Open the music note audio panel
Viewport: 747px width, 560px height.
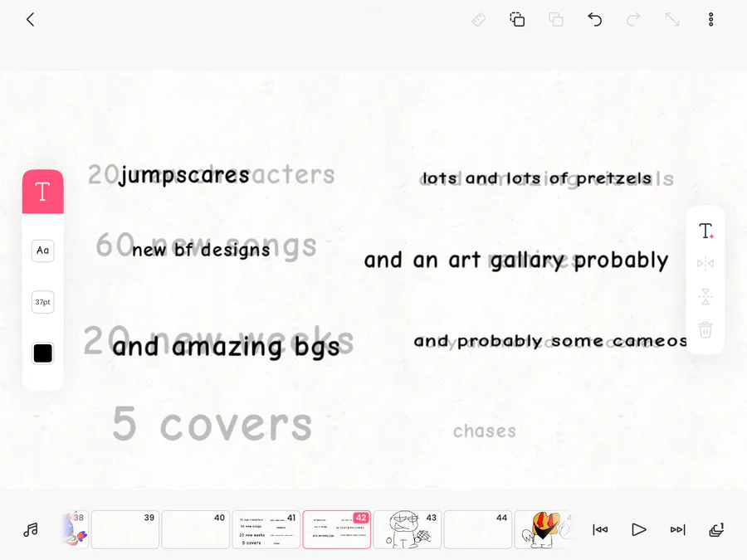tap(31, 529)
